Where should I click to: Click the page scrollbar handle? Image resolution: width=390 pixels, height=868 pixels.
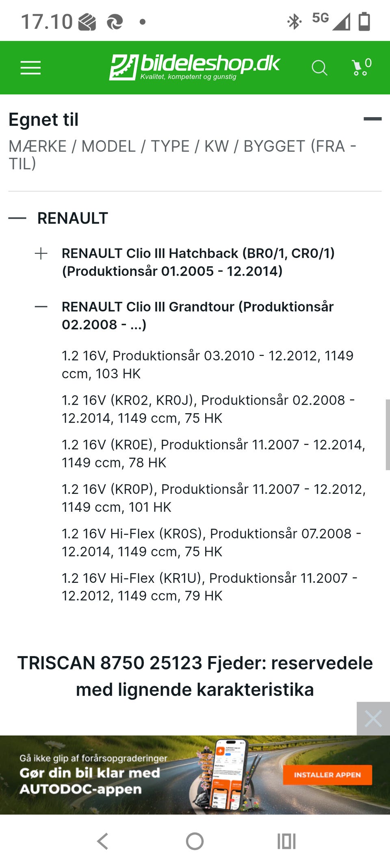[387, 434]
